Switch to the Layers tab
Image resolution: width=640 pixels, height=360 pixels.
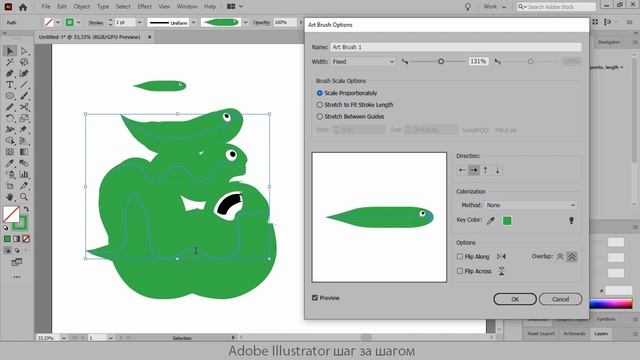pos(601,334)
